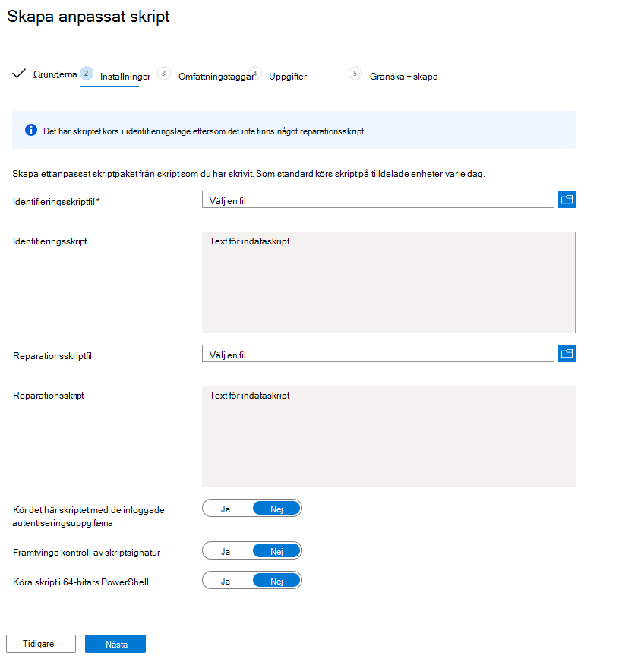Viewport: 644px width, 662px height.
Task: Click the blue info icon in banner
Action: point(31,130)
